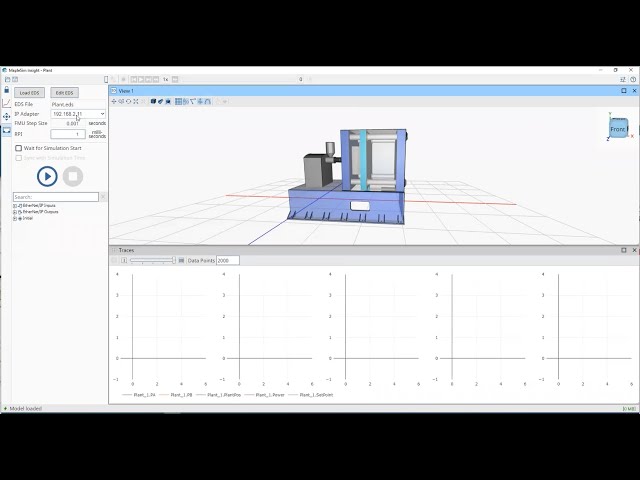The width and height of the screenshot is (640, 480).
Task: Click the single-column layout icon in Traces toolbar
Action: click(124, 260)
